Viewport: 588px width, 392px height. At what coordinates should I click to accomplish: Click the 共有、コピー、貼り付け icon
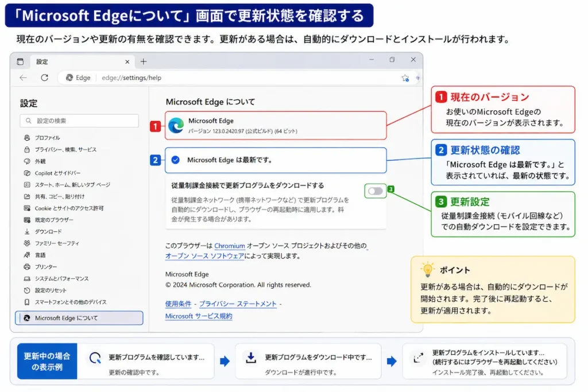27,196
